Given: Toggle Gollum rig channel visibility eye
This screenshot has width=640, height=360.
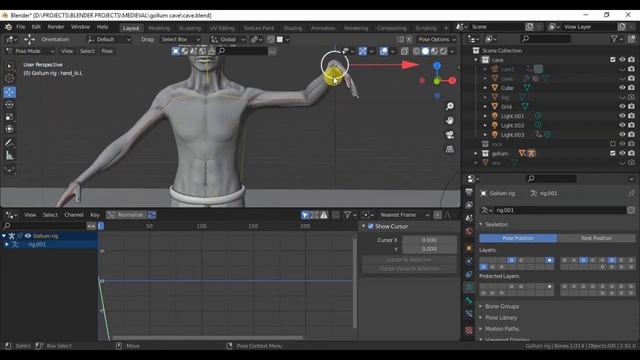Looking at the screenshot, I should [28, 236].
